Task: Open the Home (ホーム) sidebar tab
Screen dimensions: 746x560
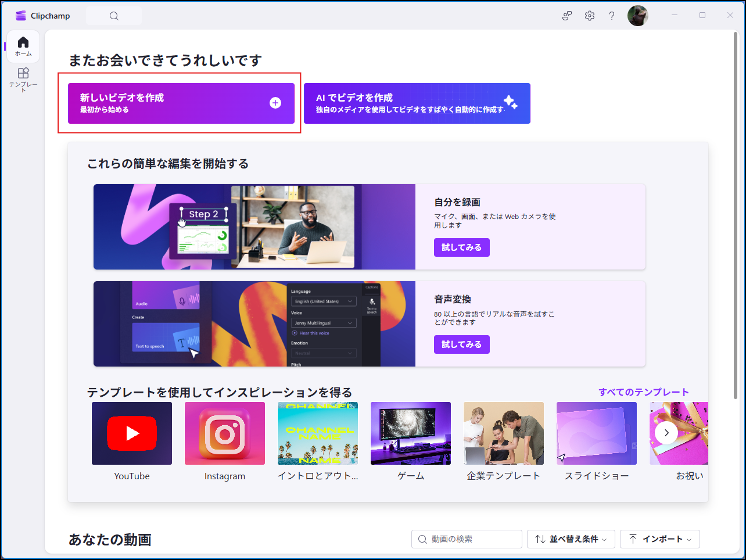Action: point(23,46)
